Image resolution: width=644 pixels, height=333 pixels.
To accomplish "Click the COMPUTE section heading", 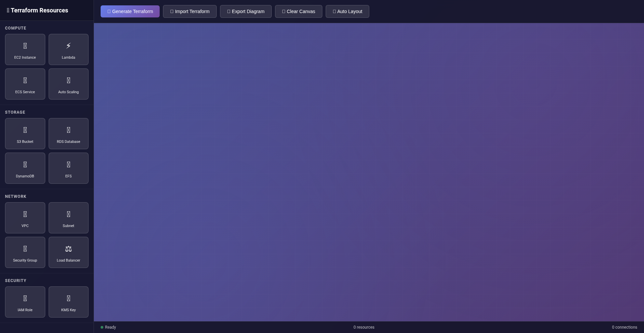I will pos(15,28).
